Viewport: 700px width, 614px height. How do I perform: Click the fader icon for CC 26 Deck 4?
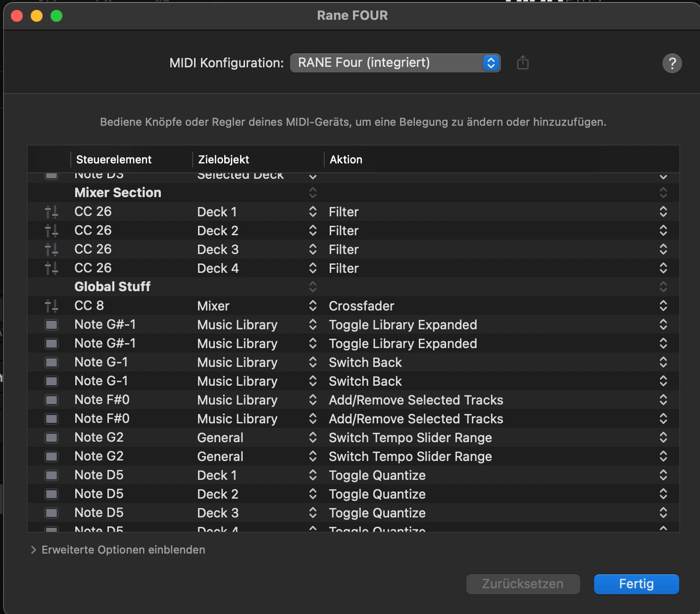pos(51,268)
